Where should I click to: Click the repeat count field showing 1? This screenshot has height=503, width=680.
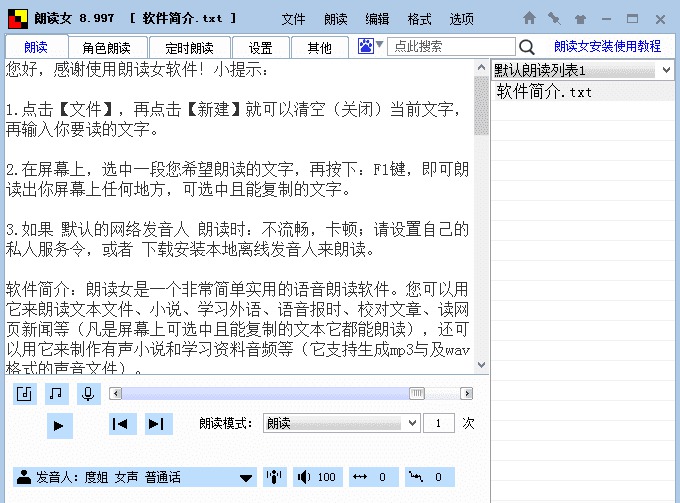pyautogui.click(x=438, y=423)
